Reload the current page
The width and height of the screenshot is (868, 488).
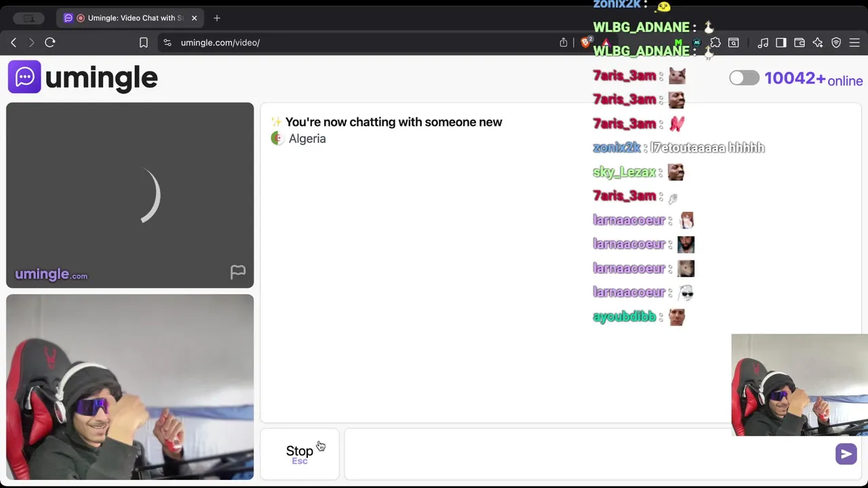(50, 43)
